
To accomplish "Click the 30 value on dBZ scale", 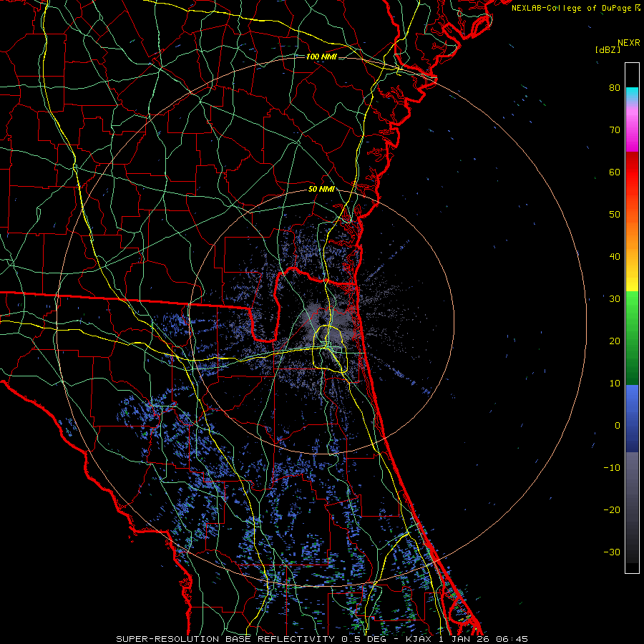I will pos(615,298).
